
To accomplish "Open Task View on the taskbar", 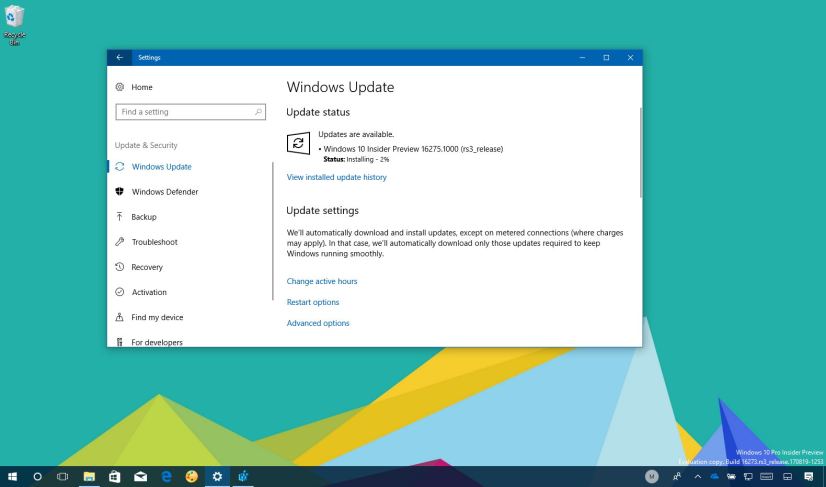I will tap(63, 476).
